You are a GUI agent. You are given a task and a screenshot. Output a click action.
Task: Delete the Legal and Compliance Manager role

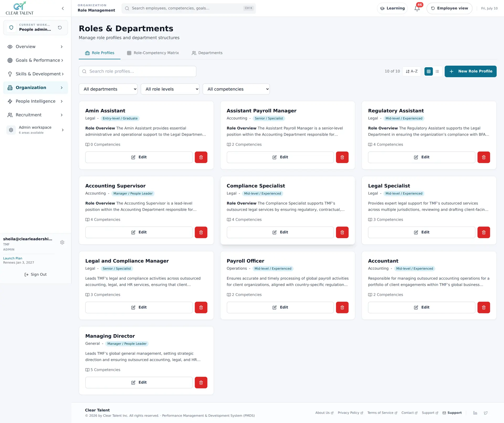[x=201, y=307]
